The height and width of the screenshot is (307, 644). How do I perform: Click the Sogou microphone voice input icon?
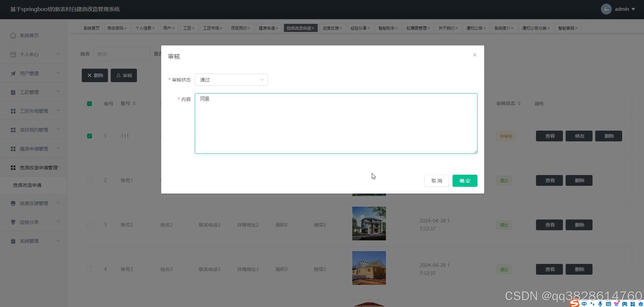tap(600, 304)
